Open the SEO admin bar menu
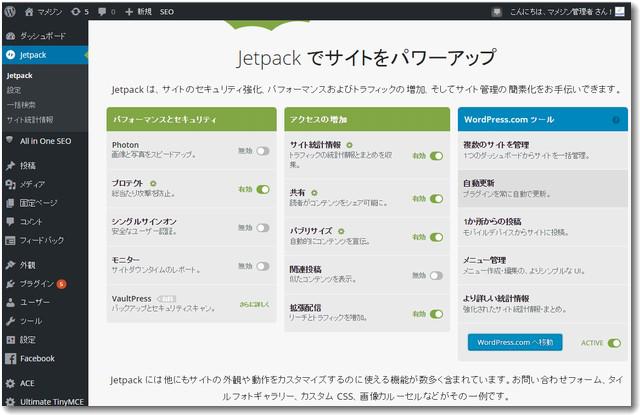Viewport: 640px width, 415px height. click(x=167, y=12)
